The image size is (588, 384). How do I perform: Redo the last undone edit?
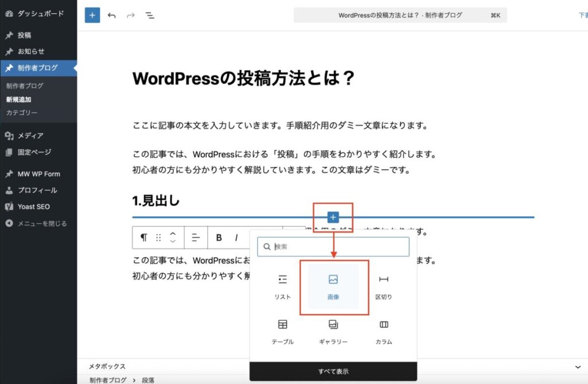130,15
